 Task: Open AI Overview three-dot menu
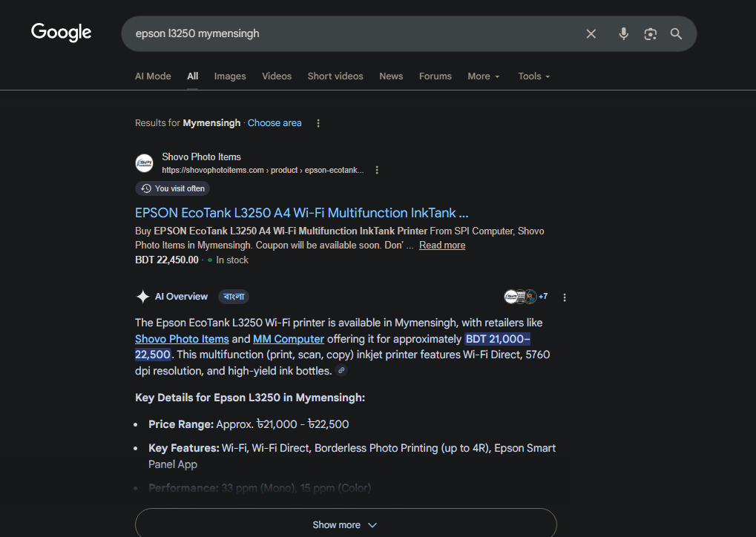[x=565, y=297]
